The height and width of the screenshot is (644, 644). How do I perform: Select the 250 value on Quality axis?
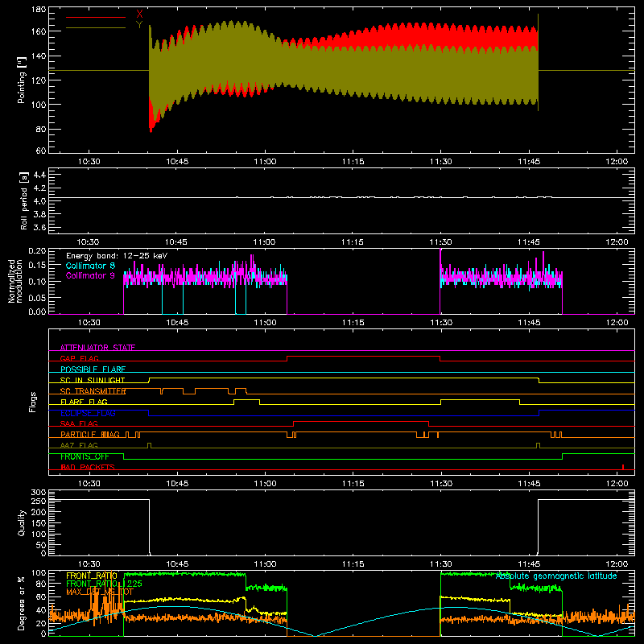(x=39, y=502)
